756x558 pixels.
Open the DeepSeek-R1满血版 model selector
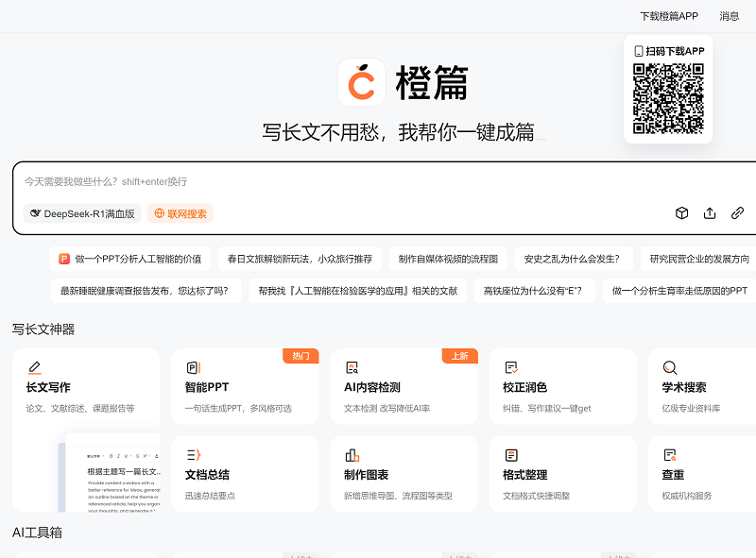click(82, 213)
